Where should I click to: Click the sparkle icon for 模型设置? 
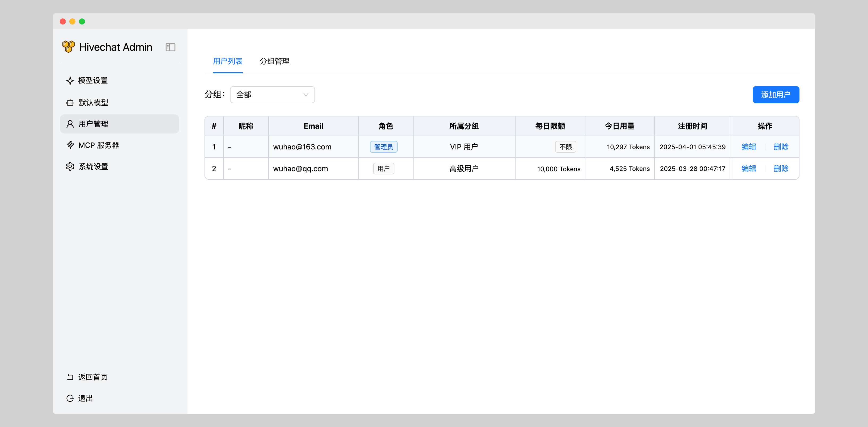pos(70,81)
